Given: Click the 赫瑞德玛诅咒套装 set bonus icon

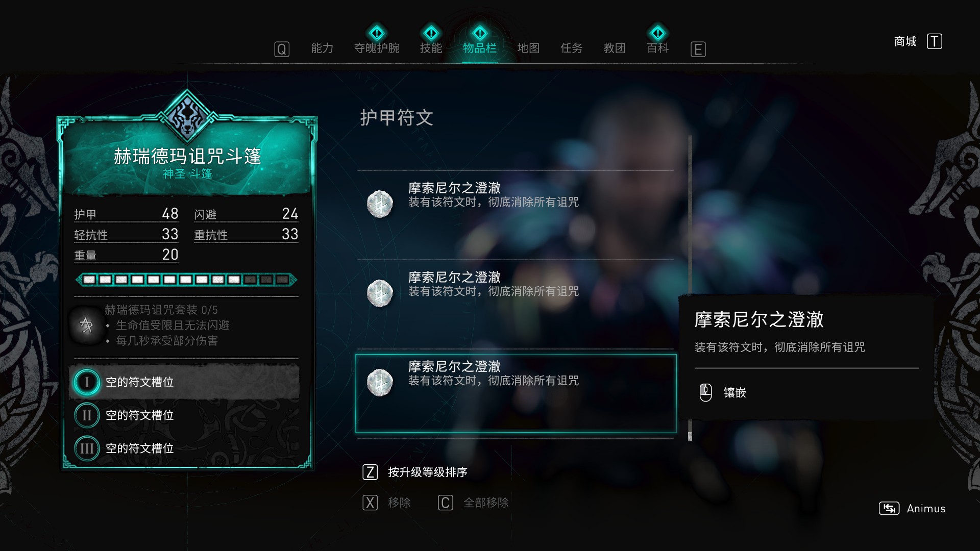Looking at the screenshot, I should point(86,325).
